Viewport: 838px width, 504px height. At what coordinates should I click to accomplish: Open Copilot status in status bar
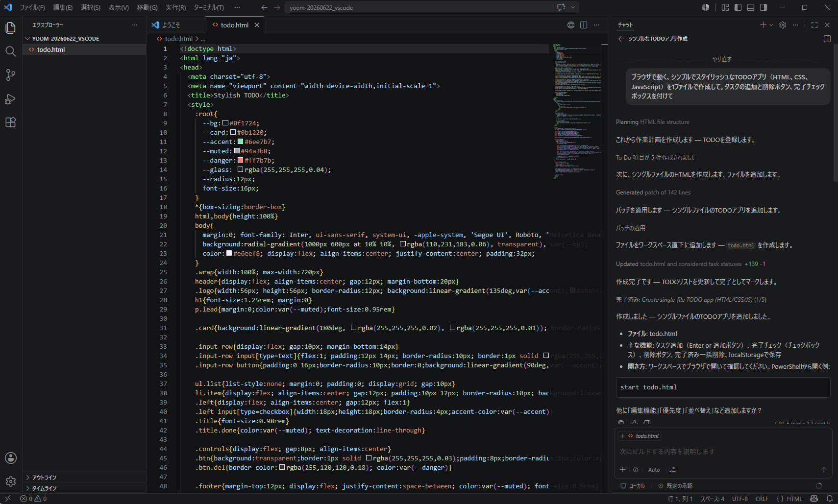point(814,499)
